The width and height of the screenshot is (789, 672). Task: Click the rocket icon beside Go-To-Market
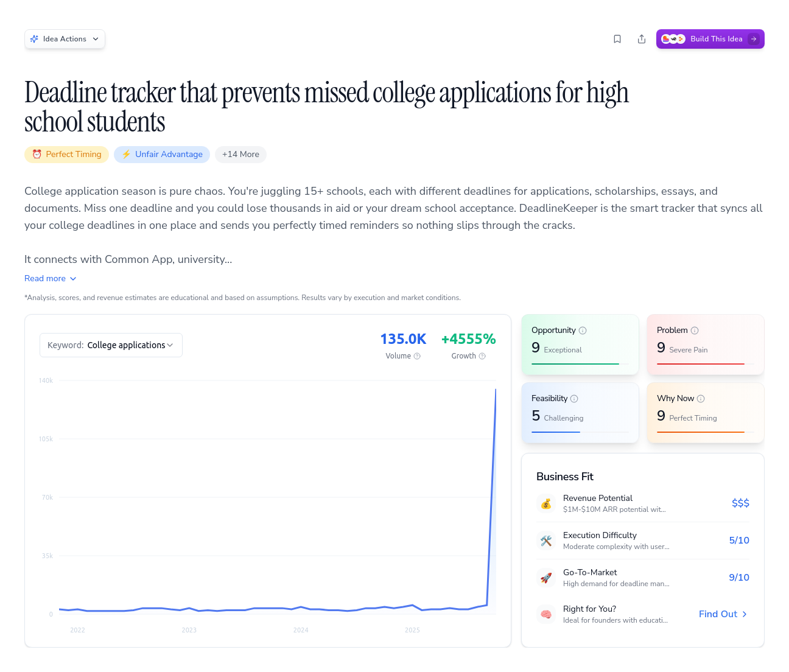[x=546, y=578]
